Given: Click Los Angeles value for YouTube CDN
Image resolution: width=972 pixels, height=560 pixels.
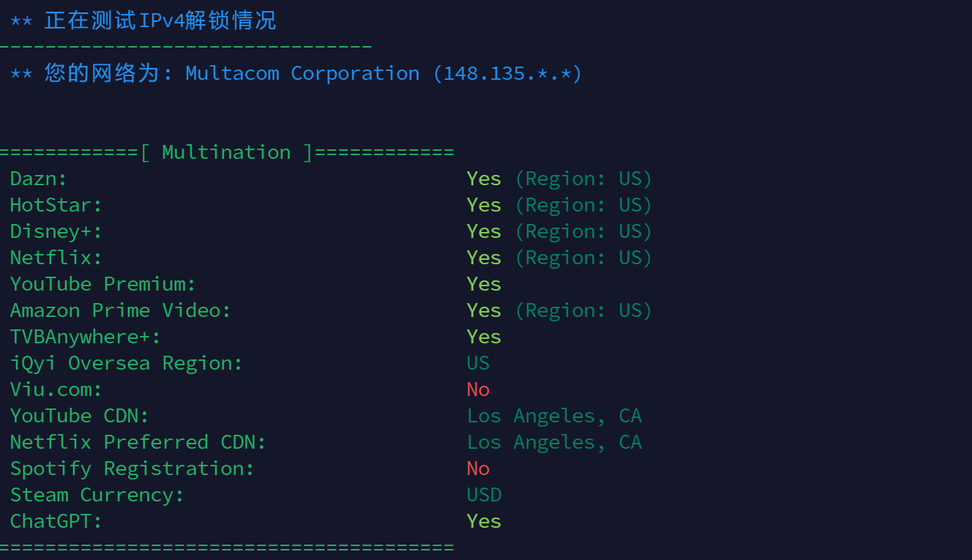Looking at the screenshot, I should pos(554,416).
